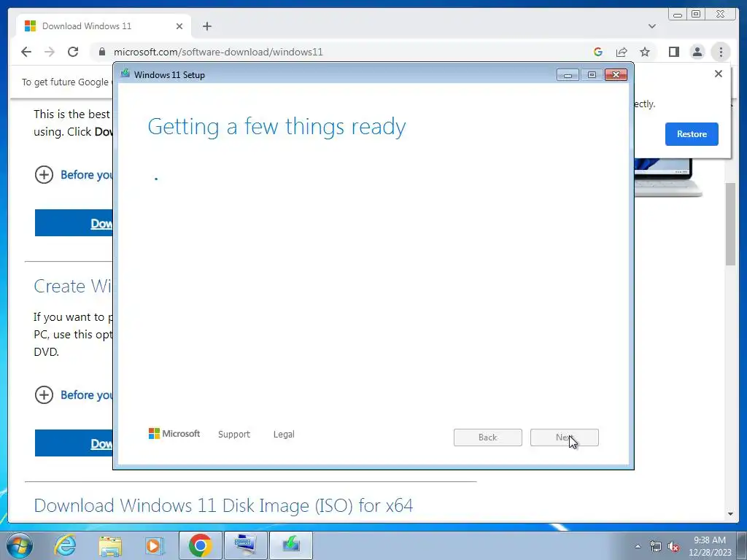Open Chrome's three-dot menu
The width and height of the screenshot is (747, 560).
(721, 52)
